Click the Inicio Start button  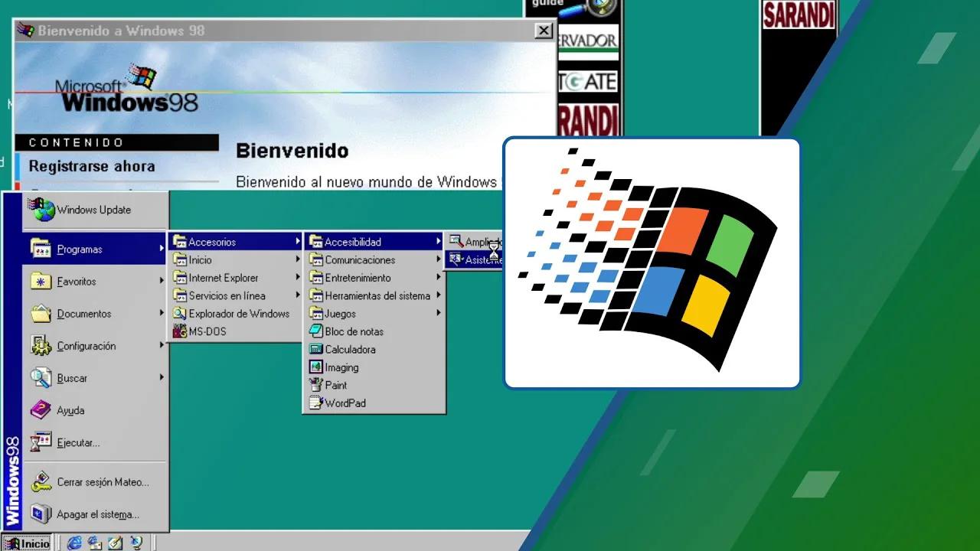pyautogui.click(x=28, y=543)
